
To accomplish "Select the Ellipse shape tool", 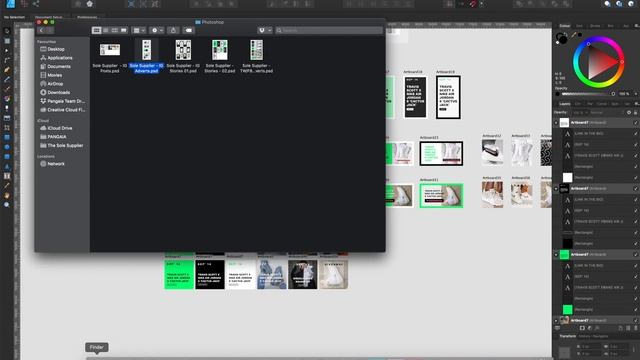I will [x=7, y=147].
